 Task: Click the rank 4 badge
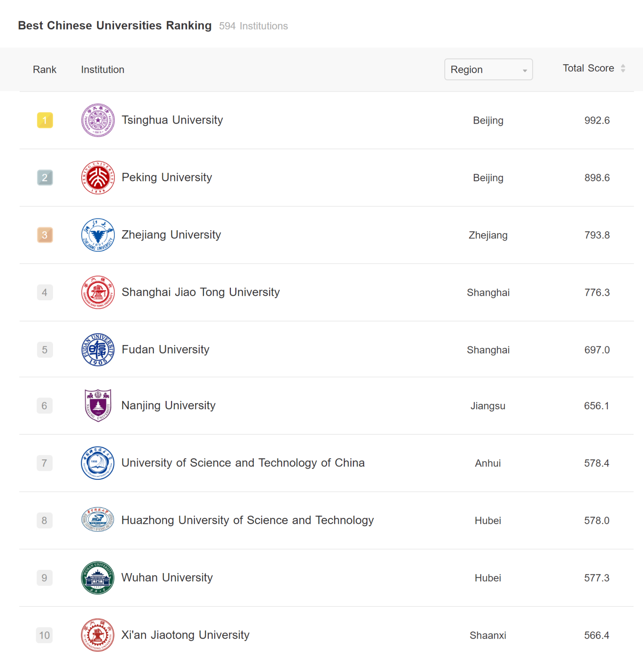[x=45, y=292]
